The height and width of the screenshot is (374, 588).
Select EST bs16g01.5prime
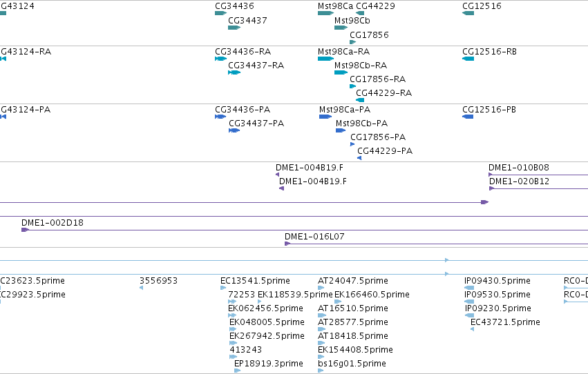[352, 364]
